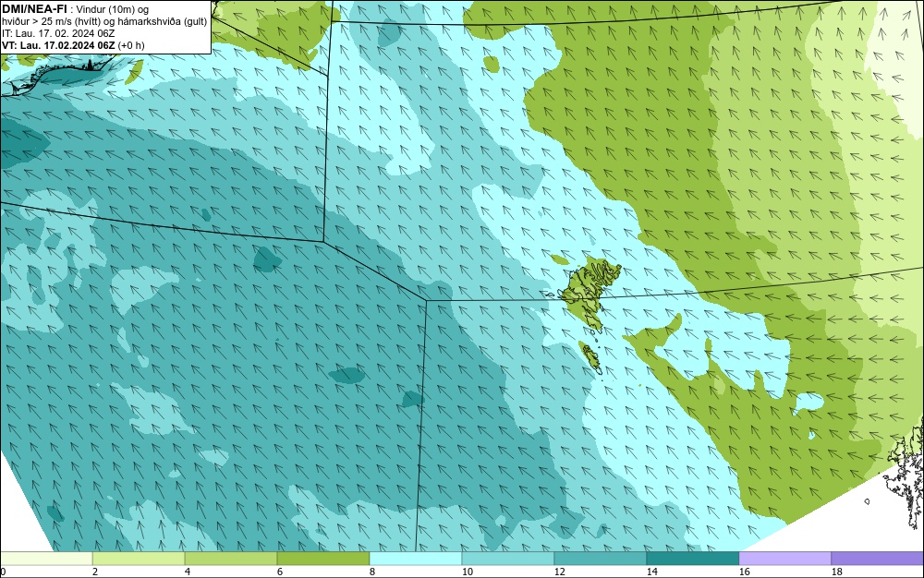Click the 2–4 m/s legend color swatch
Screen dimensions: 924x578
139,559
